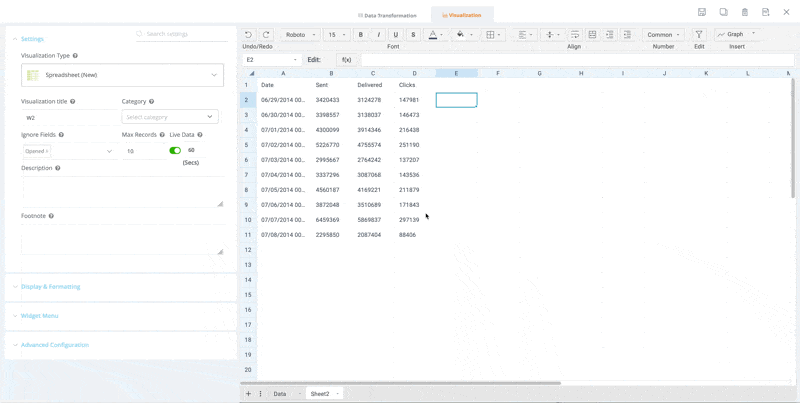Switch to the Data sheet tab
The width and height of the screenshot is (800, 403).
pos(280,394)
